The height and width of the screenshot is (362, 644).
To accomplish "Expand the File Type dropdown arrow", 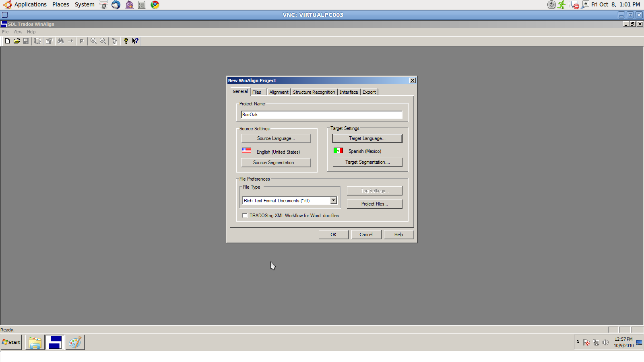I will click(x=333, y=200).
